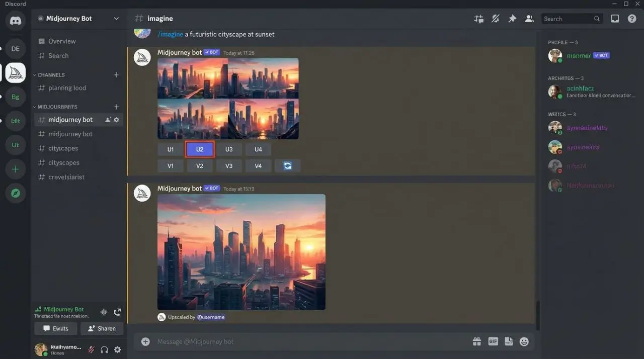Screen dimensions: 644x359
Task: Open the GIF picker in message bar
Action: (493, 341)
